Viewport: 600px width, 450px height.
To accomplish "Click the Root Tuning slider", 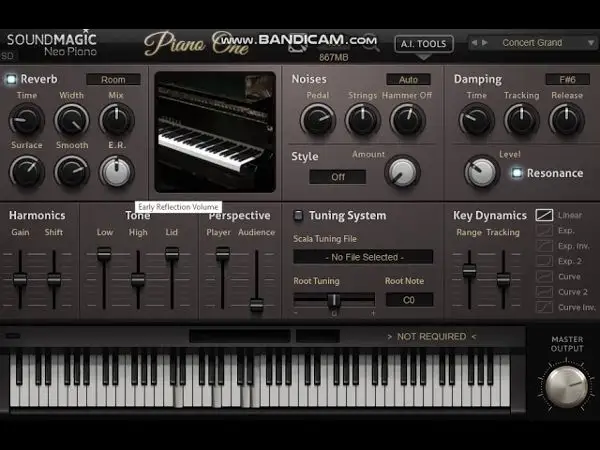I will pyautogui.click(x=334, y=299).
